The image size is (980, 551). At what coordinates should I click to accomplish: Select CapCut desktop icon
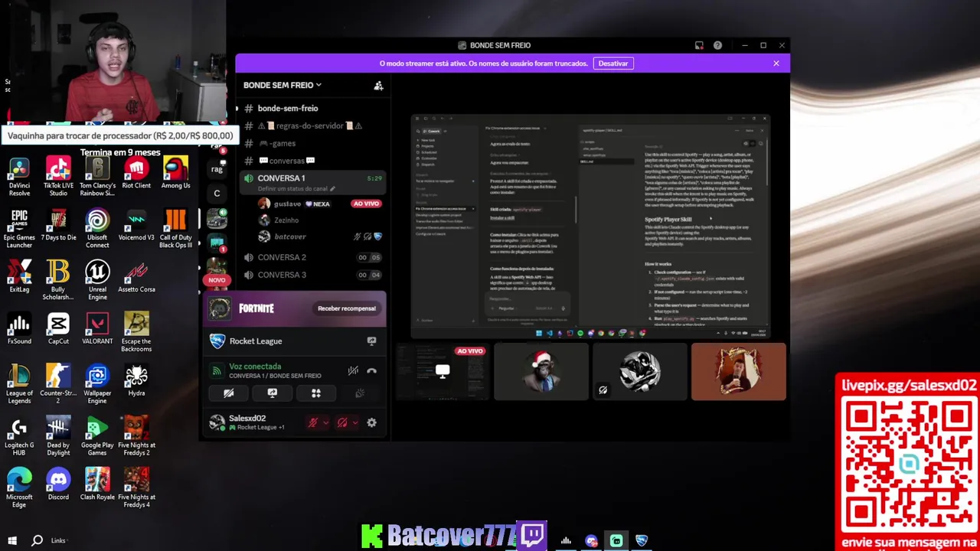58,329
